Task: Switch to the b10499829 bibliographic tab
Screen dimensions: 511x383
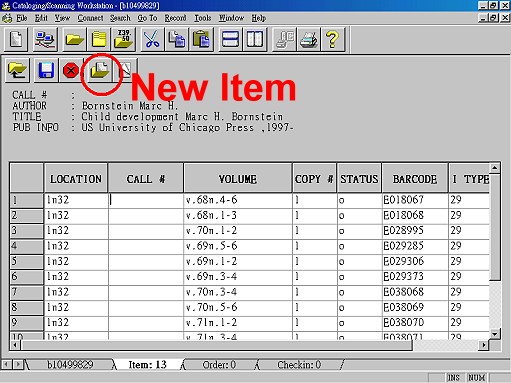Action: [x=70, y=365]
